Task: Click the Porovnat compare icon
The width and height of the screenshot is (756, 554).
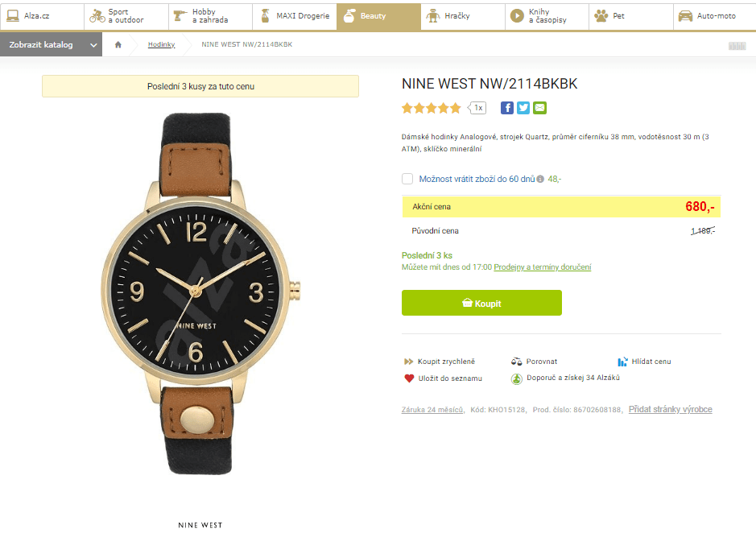Action: click(516, 362)
